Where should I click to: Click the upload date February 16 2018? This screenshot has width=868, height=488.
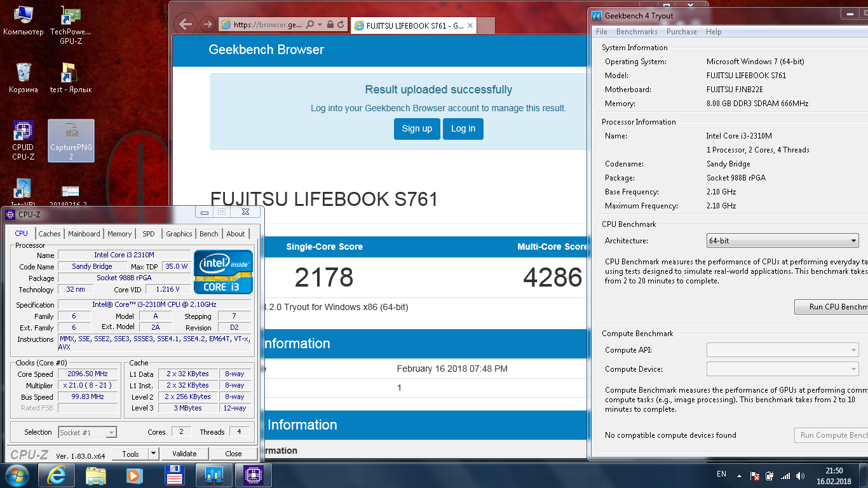[x=452, y=369]
